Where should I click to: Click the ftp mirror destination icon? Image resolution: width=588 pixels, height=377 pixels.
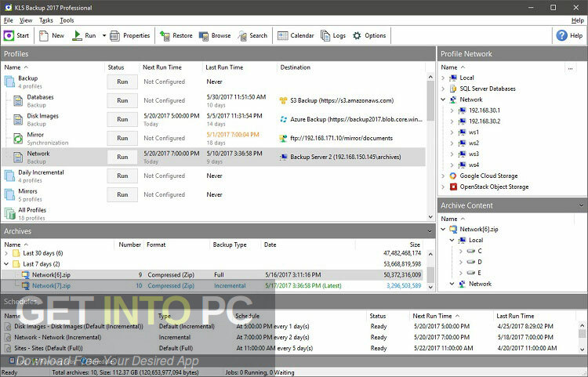[284, 138]
